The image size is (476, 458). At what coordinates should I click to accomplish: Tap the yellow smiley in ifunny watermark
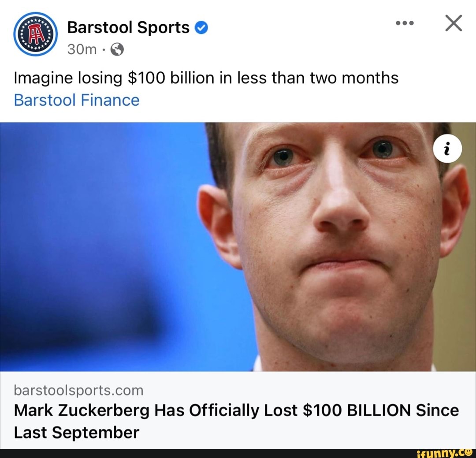(x=469, y=452)
